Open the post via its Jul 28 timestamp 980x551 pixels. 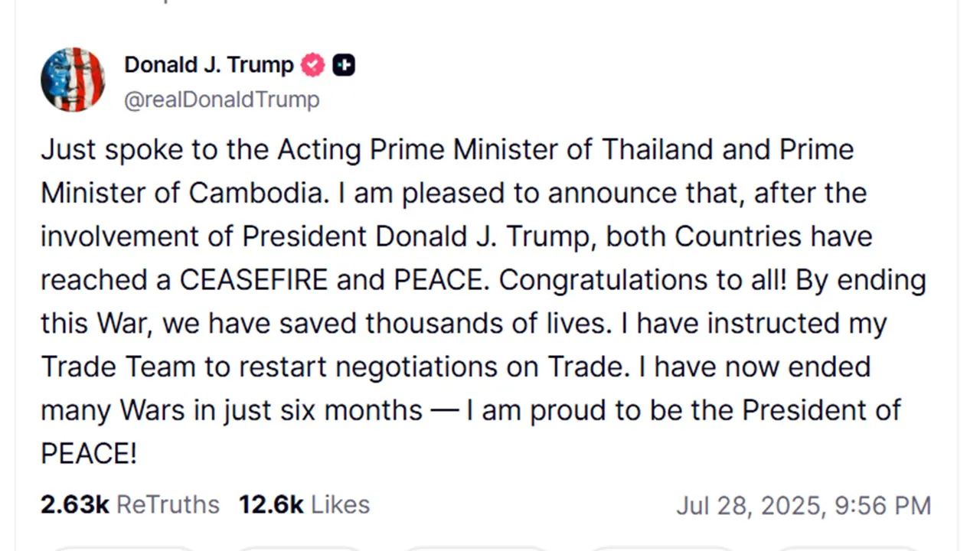[x=804, y=505]
